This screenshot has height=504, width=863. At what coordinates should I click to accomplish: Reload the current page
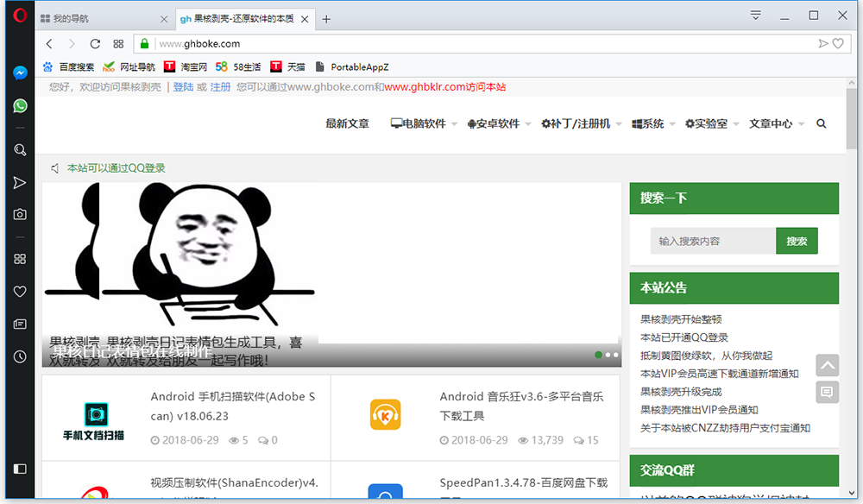click(x=95, y=44)
